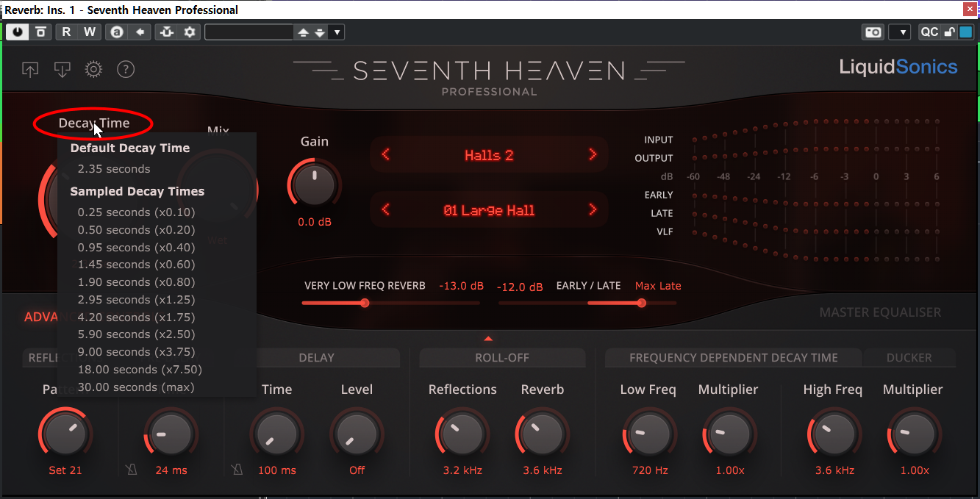
Task: Toggle tempo sync icon beside 100 ms
Action: pyautogui.click(x=236, y=470)
